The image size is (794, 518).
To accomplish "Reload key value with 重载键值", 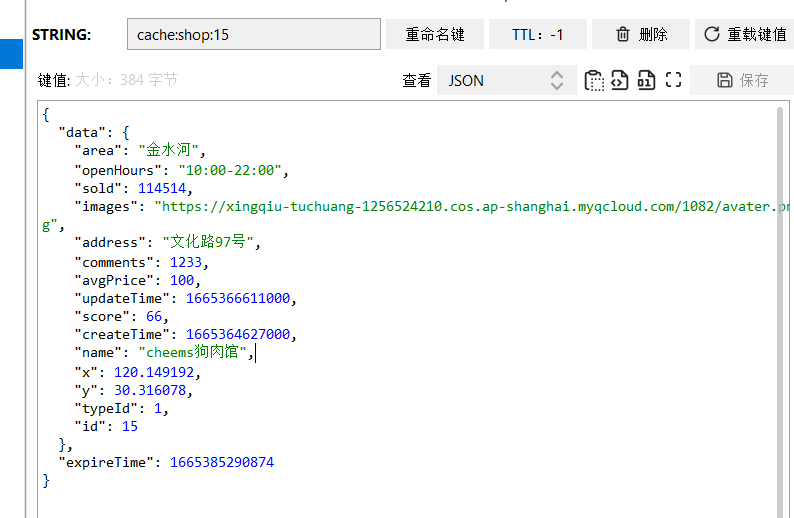I will pyautogui.click(x=745, y=34).
